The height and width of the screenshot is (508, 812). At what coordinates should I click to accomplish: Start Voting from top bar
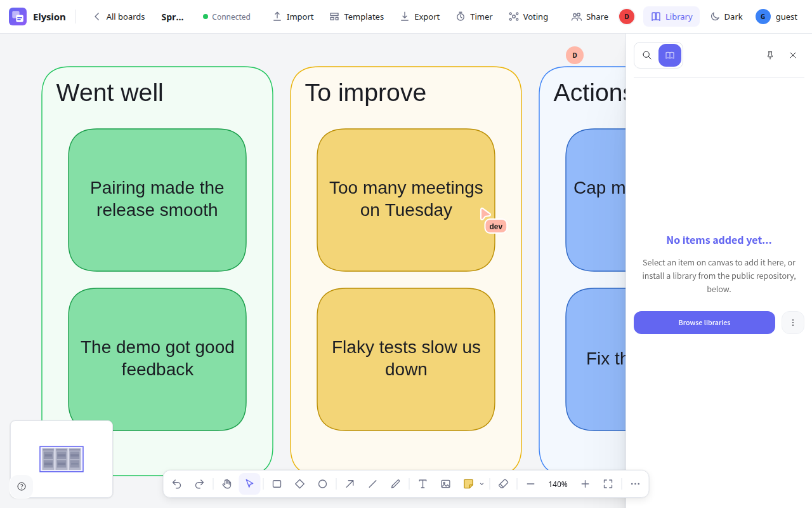coord(528,17)
